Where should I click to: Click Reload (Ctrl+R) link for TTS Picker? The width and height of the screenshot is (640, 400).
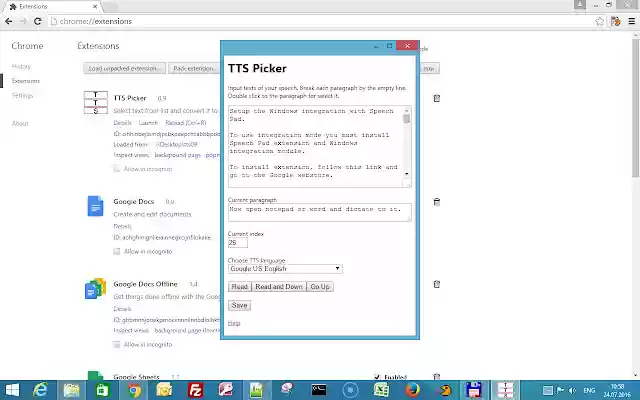coord(186,123)
